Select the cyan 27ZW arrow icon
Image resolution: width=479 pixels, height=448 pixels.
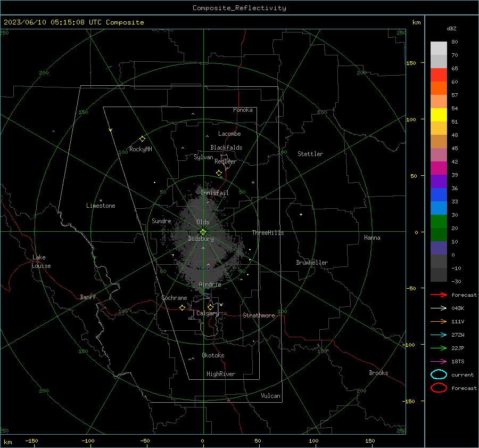click(x=439, y=335)
